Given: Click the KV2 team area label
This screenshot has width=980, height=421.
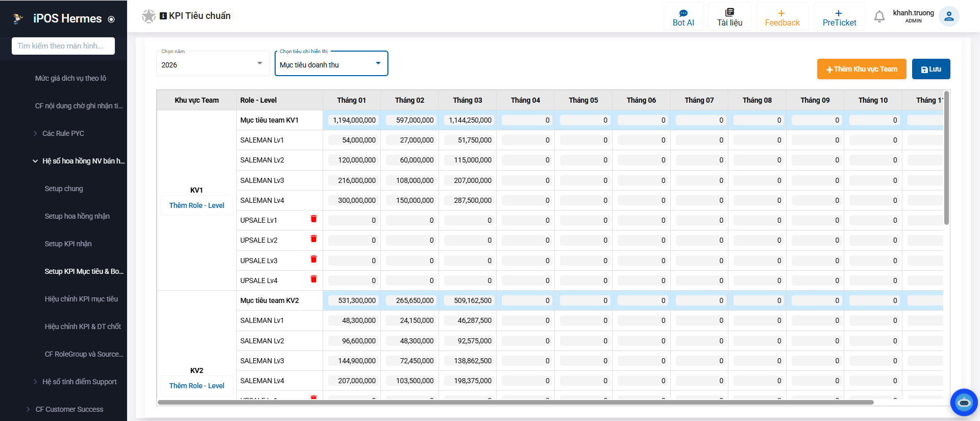Looking at the screenshot, I should [197, 370].
